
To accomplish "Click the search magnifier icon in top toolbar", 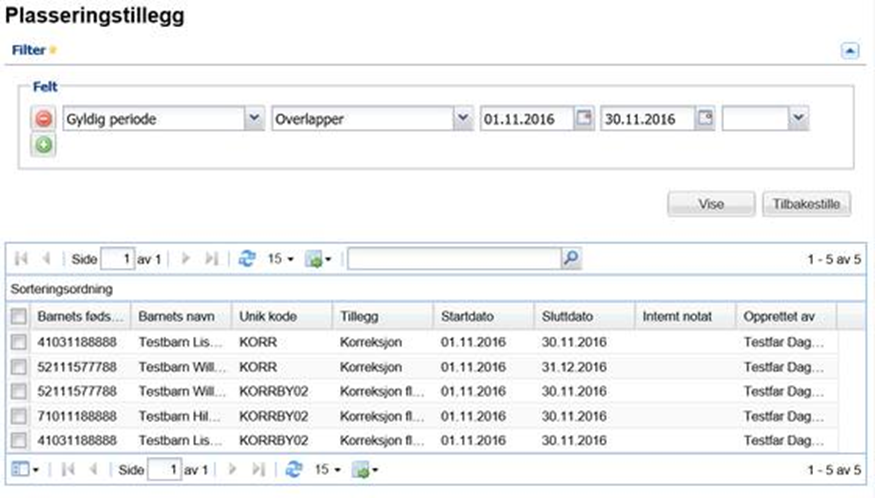I will [x=570, y=258].
